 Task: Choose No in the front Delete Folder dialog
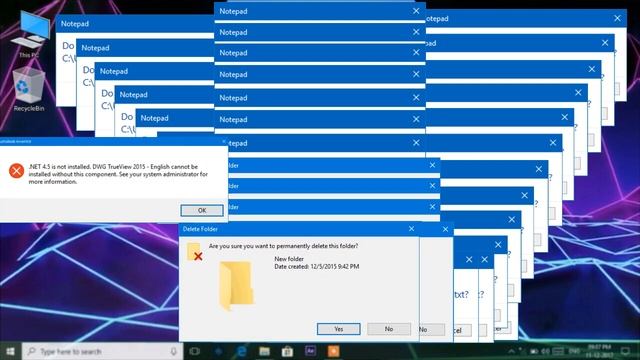pos(389,329)
